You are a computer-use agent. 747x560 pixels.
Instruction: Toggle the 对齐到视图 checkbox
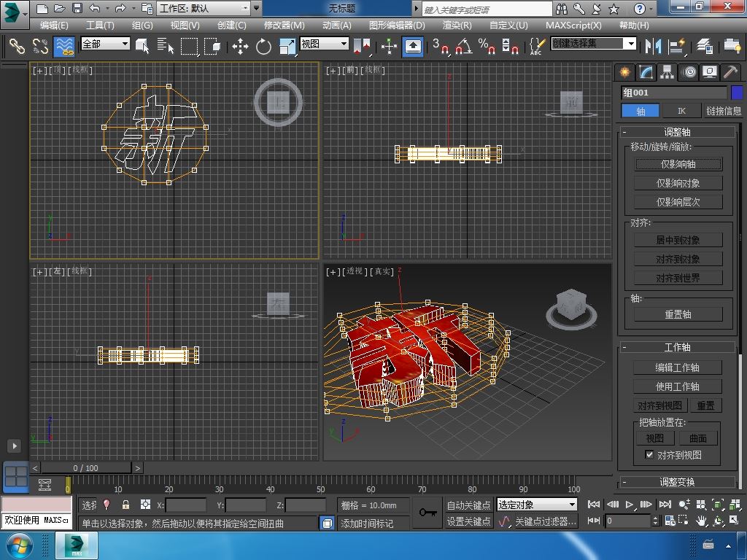(649, 455)
